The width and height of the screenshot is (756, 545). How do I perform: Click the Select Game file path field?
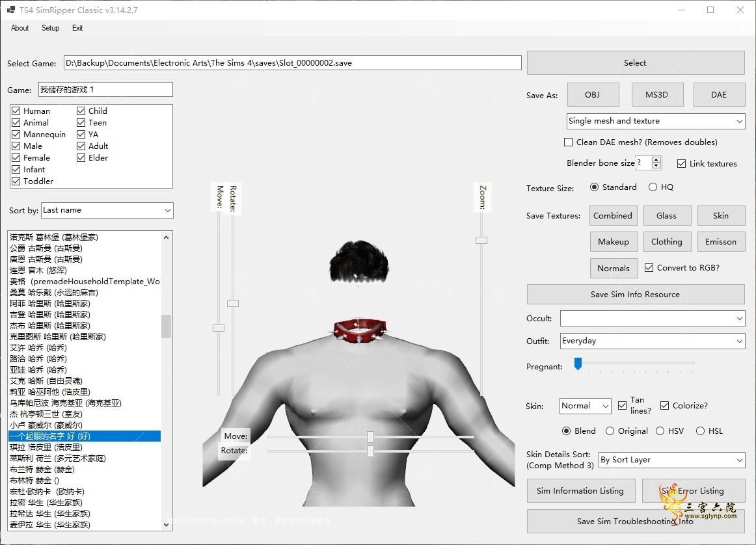tap(292, 62)
